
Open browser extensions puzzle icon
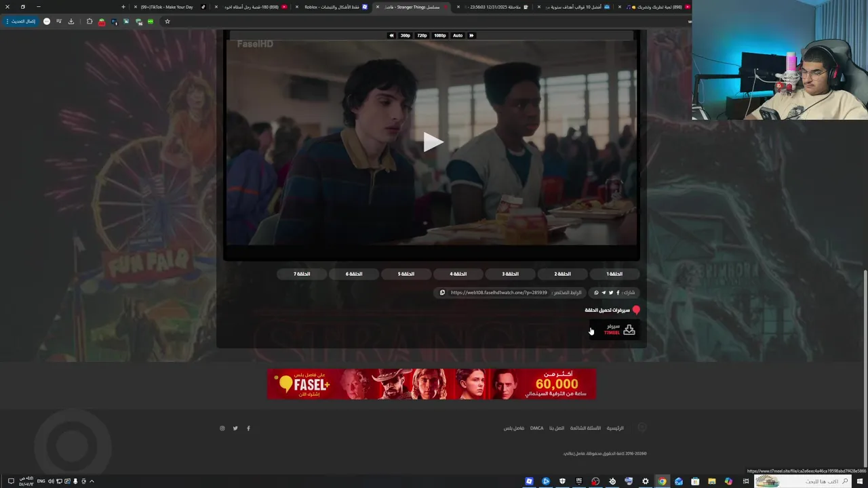(x=89, y=21)
